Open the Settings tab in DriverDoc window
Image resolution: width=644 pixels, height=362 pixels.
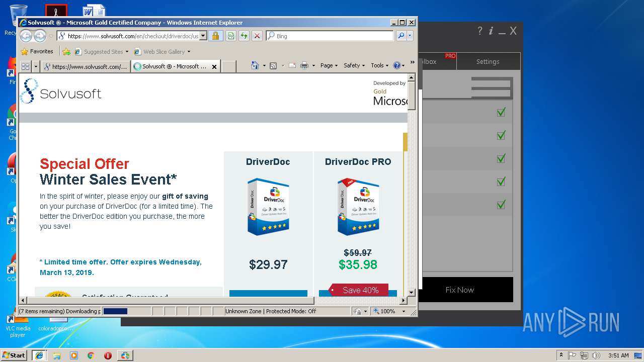coord(488,61)
